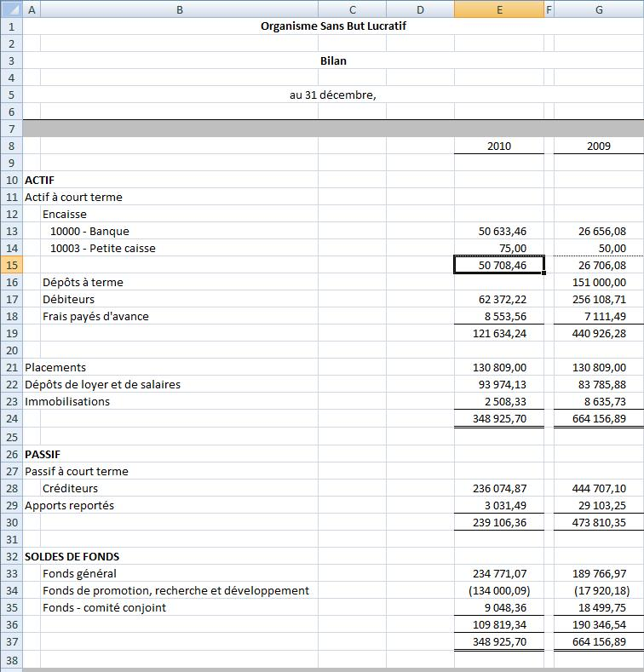
Task: Select the ACTIF section heading cell
Action: pyautogui.click(x=39, y=180)
